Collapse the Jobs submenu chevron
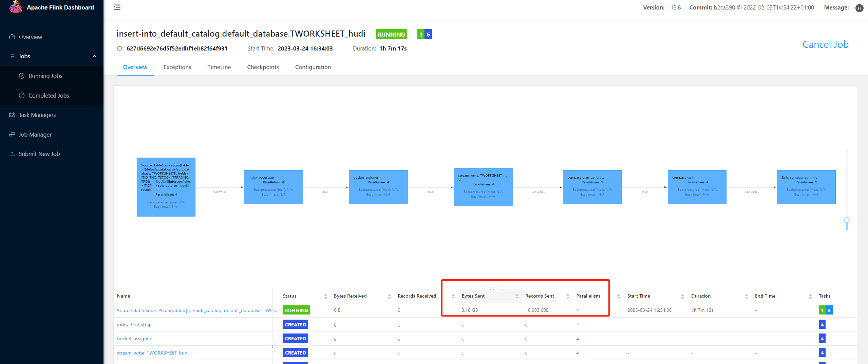Image resolution: width=868 pixels, height=364 pixels. click(94, 56)
